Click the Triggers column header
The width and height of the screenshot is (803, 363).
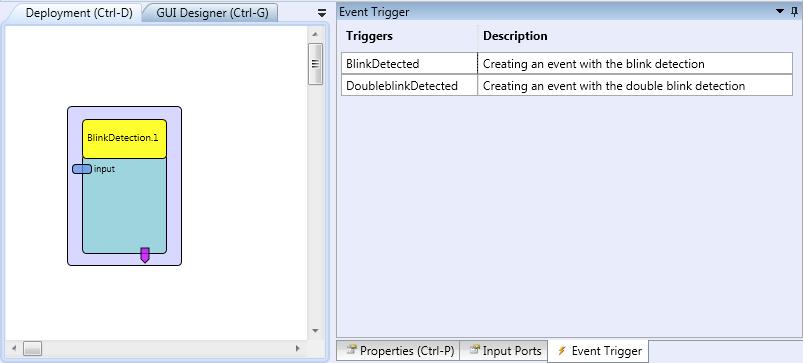point(369,36)
